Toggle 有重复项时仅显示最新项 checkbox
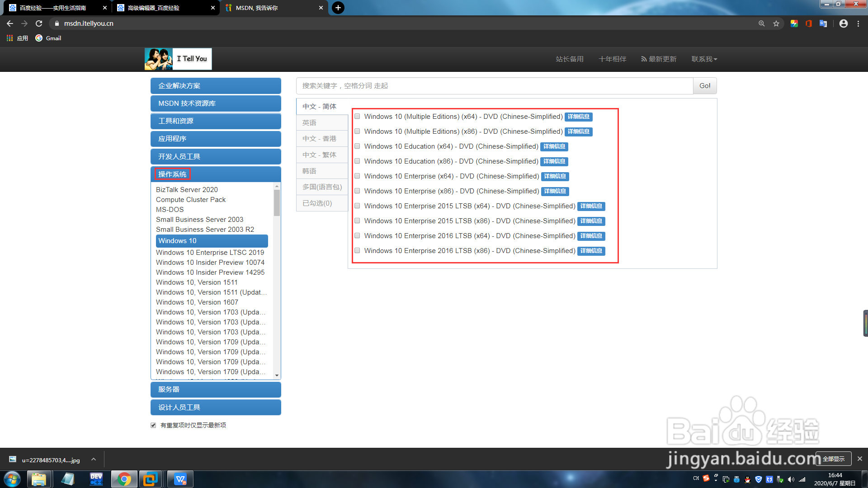 (x=153, y=425)
